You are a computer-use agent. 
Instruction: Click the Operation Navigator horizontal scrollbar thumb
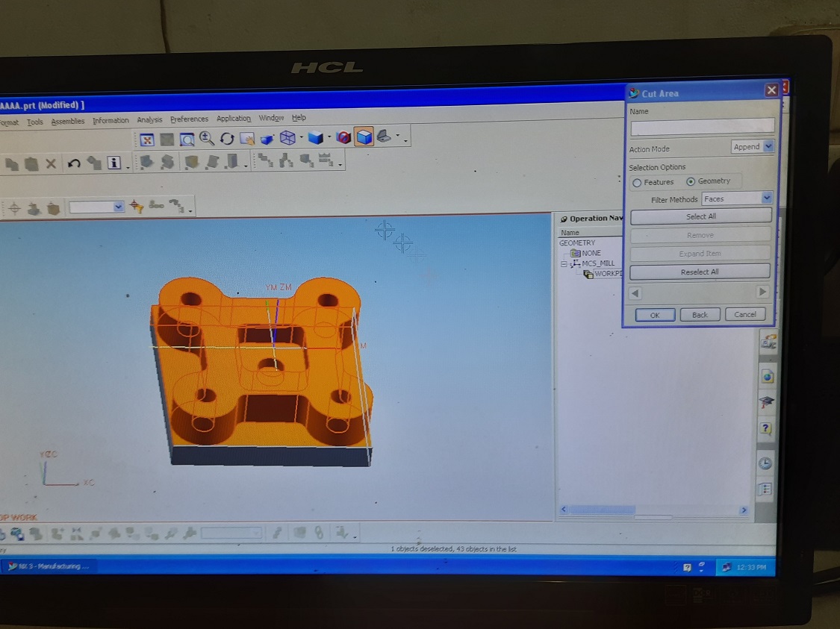(602, 510)
